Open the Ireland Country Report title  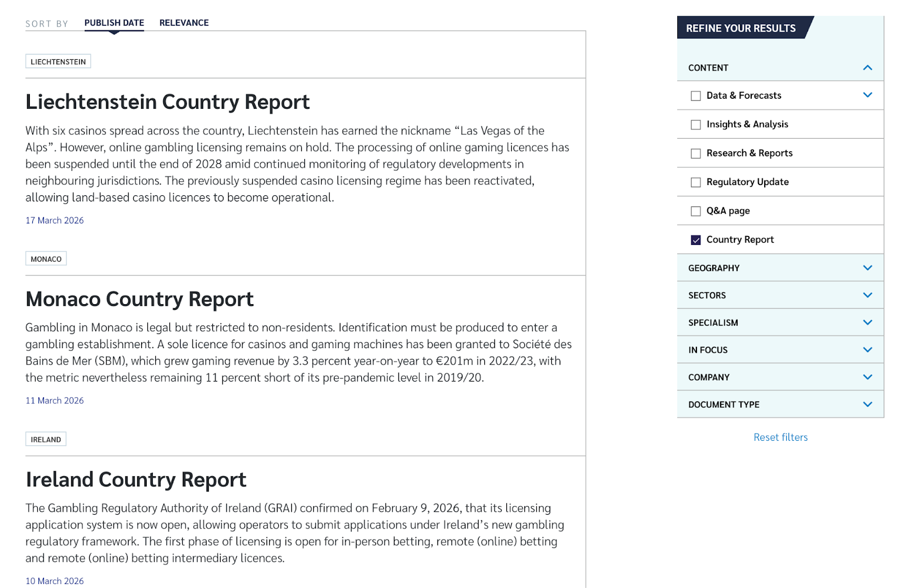click(x=136, y=480)
